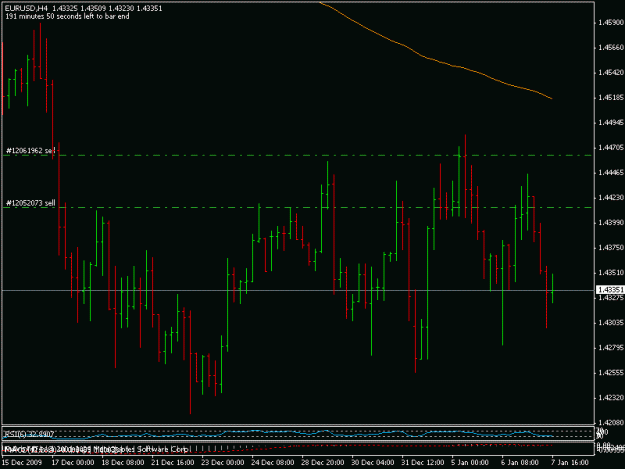Viewport: 625px width, 469px height.
Task: Click the 24 Dec 08:00 time label
Action: coord(273,463)
